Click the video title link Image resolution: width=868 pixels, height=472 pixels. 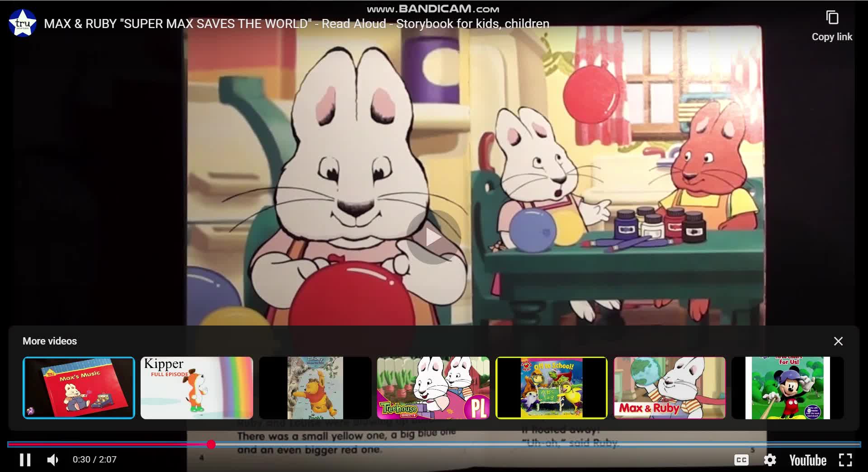click(296, 24)
